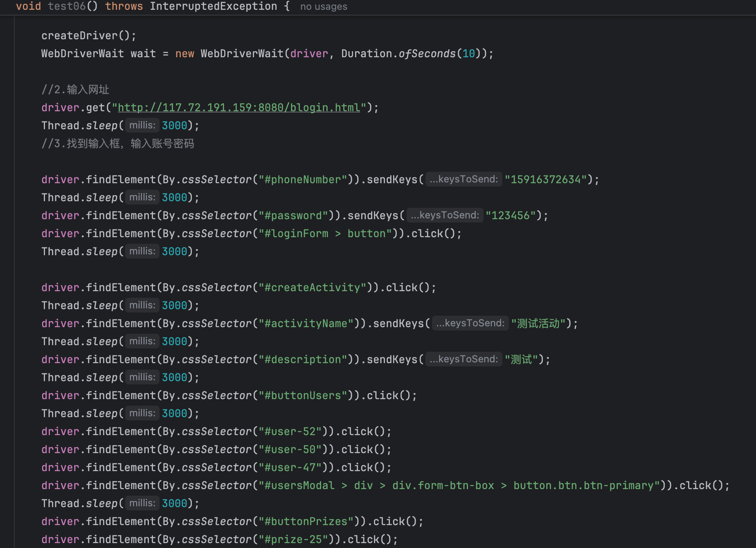Click the "#user-47" selector string
The height and width of the screenshot is (548, 756).
[x=290, y=467]
